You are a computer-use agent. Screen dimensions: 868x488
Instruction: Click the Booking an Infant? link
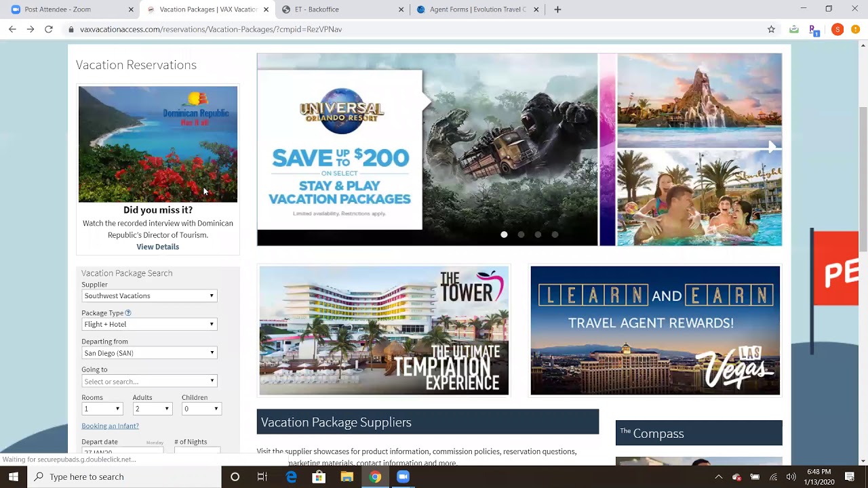click(110, 426)
